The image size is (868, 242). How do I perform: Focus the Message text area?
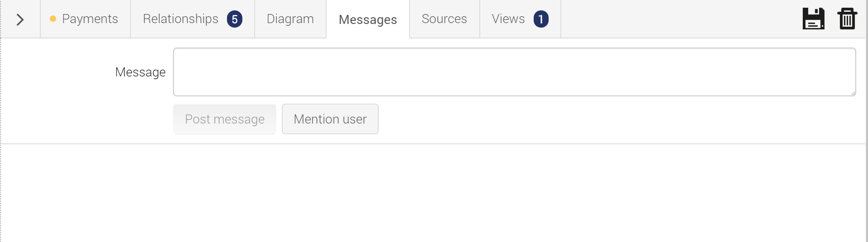514,72
